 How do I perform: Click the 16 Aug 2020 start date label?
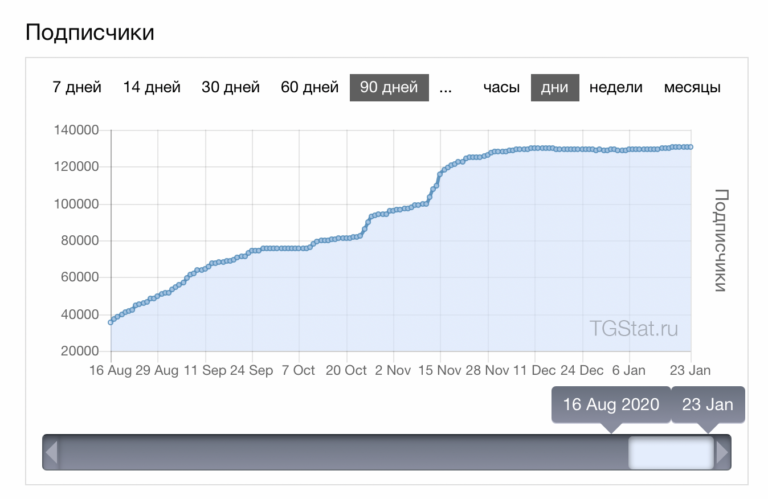[x=610, y=405]
